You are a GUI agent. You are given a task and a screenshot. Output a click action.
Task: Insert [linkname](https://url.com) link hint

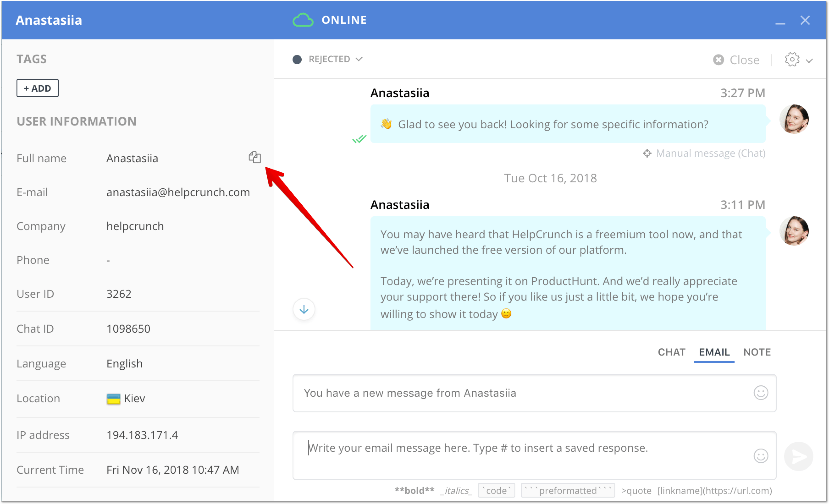tap(714, 490)
